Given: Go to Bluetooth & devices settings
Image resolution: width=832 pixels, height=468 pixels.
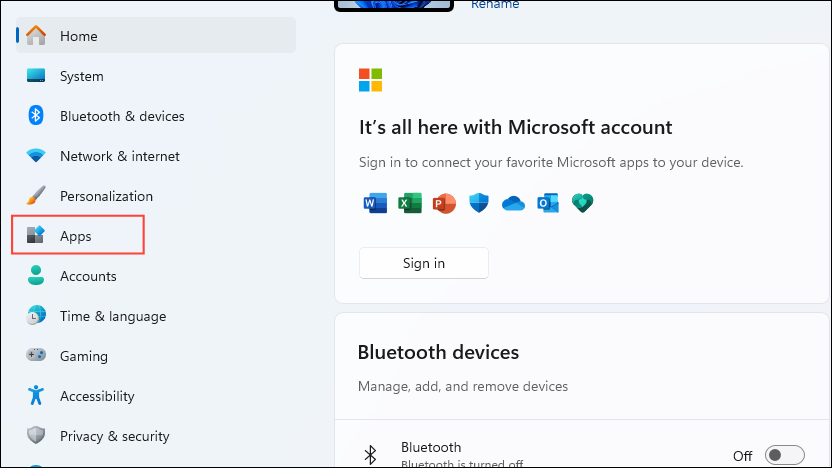Looking at the screenshot, I should (156, 116).
